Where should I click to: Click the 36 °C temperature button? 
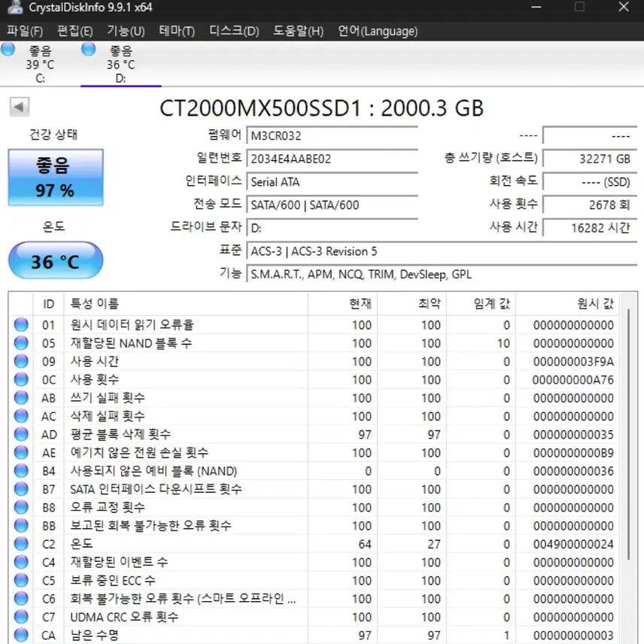coord(56,260)
